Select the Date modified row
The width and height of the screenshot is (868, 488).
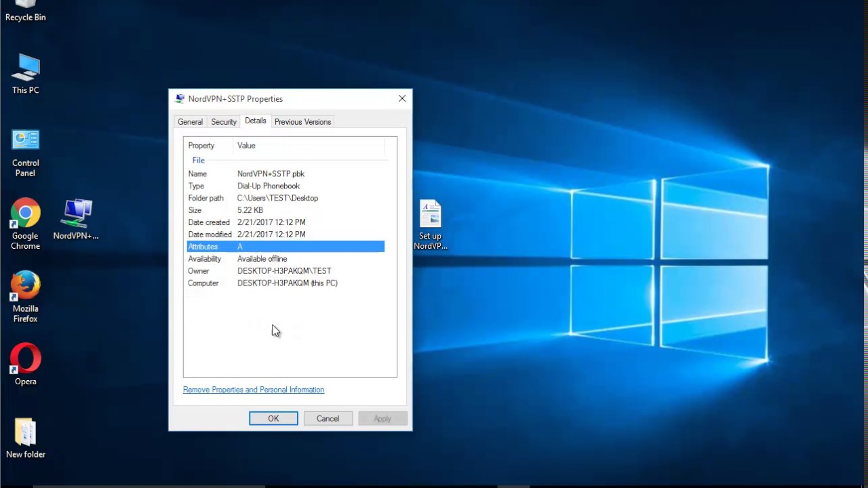coord(285,235)
